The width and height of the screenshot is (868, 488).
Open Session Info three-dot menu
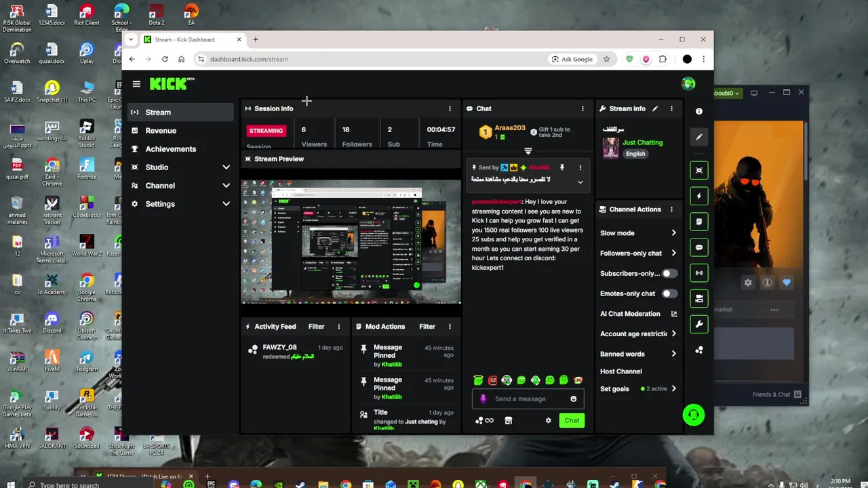point(450,108)
